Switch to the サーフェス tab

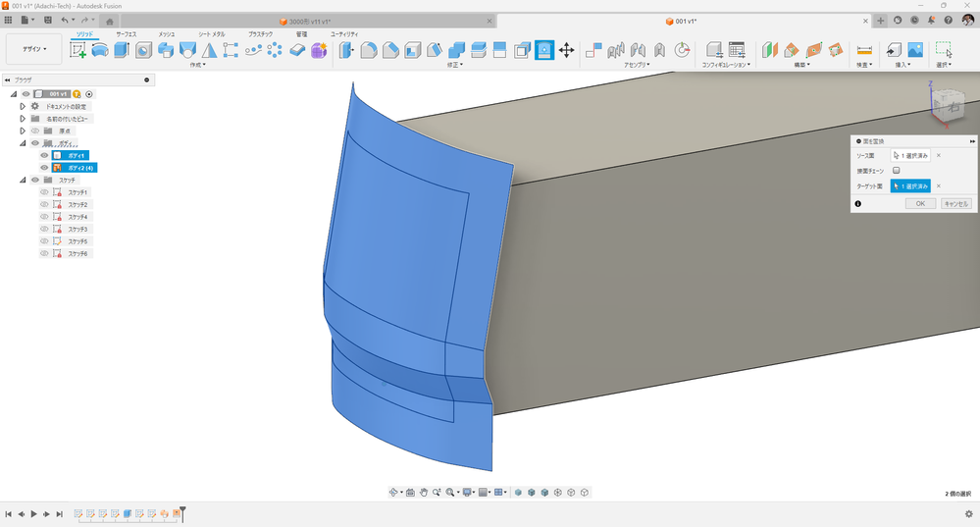[127, 34]
